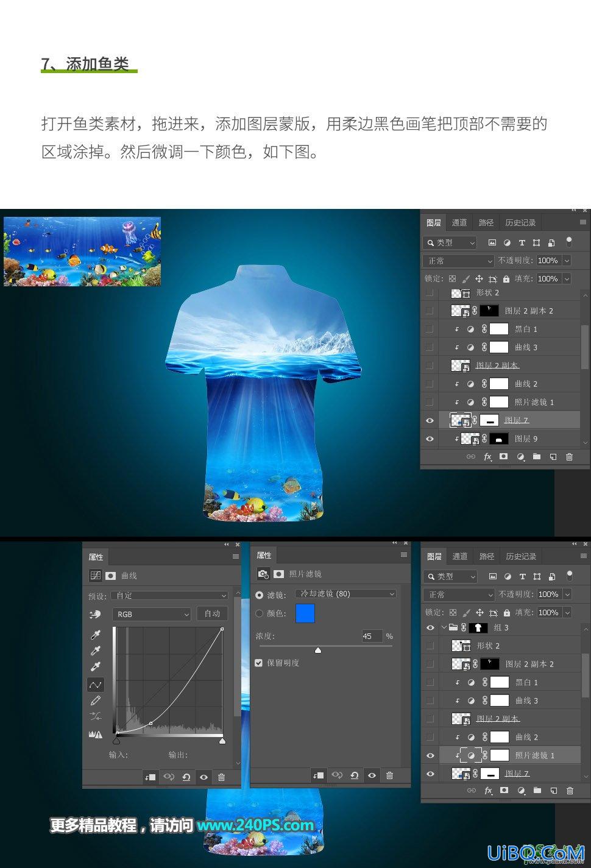Open 类型 filter dropdown in panel listing 图层 9
Screen dimensions: 591x868
point(450,242)
